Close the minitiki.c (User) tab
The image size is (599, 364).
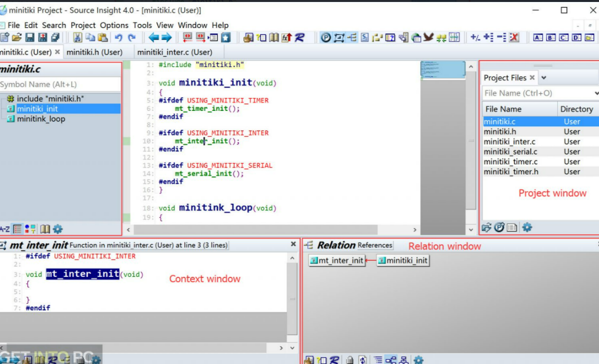coord(57,52)
